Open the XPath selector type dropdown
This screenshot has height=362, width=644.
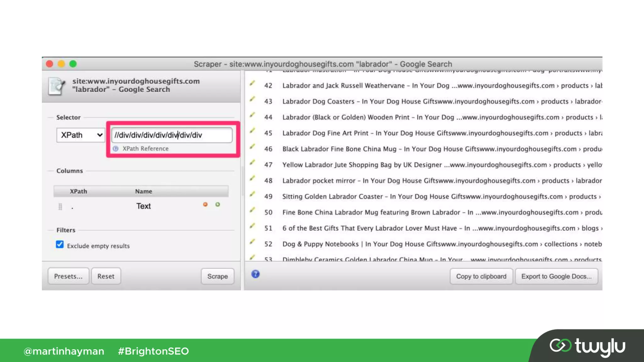point(81,135)
